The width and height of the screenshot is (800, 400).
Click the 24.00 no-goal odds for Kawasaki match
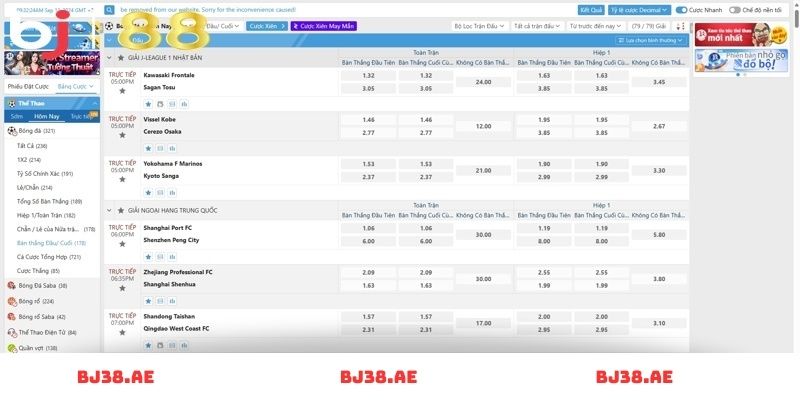[x=483, y=82]
